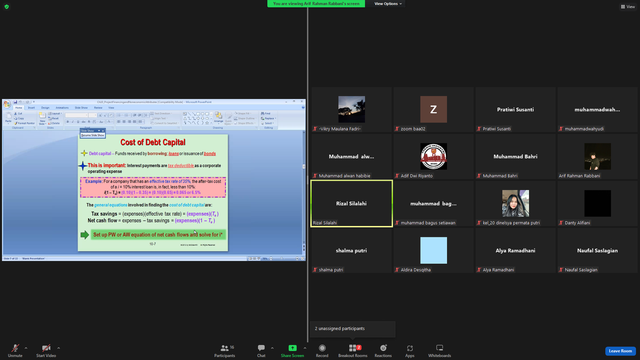
Task: Expand share options arrow beside Share Screen
Action: pyautogui.click(x=305, y=348)
